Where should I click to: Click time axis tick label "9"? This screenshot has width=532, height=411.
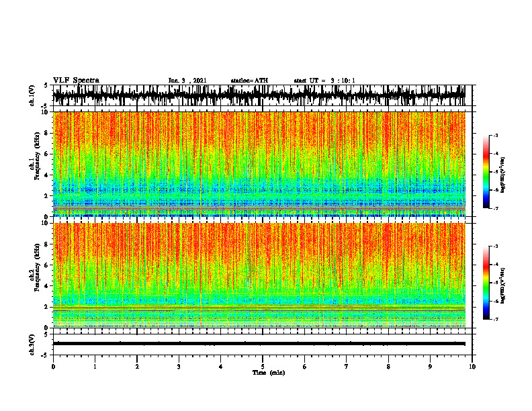[430, 367]
